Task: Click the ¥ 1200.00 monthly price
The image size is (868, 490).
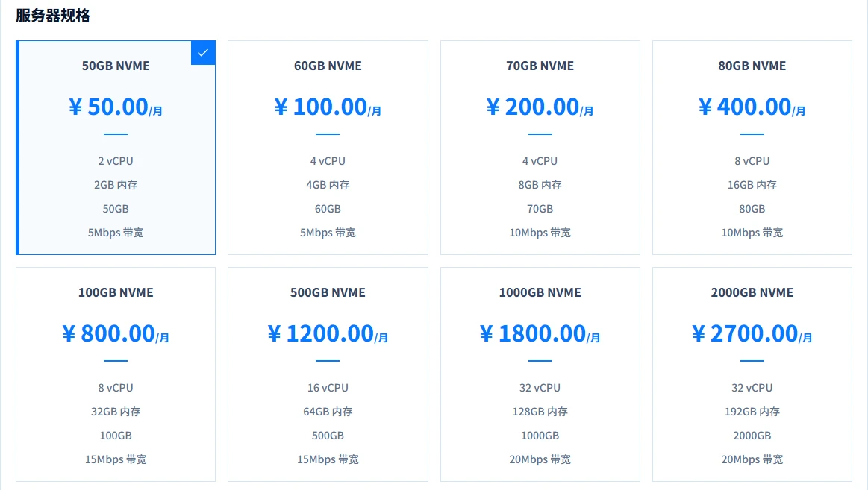Action: pyautogui.click(x=328, y=333)
